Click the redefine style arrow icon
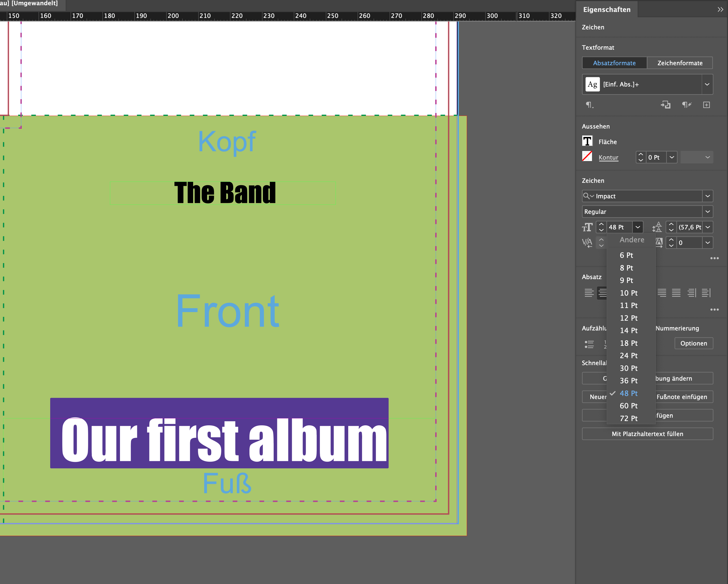 [666, 105]
